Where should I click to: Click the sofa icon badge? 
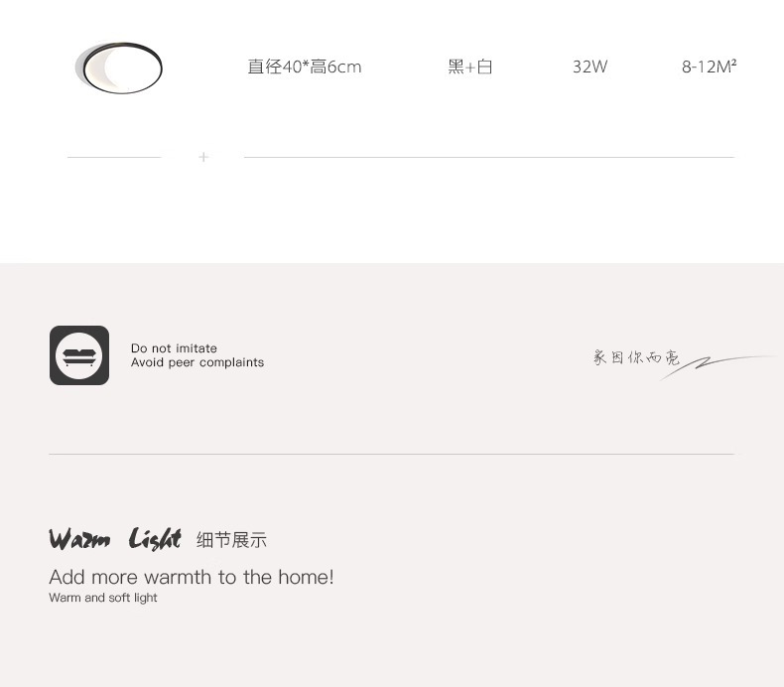(x=79, y=355)
